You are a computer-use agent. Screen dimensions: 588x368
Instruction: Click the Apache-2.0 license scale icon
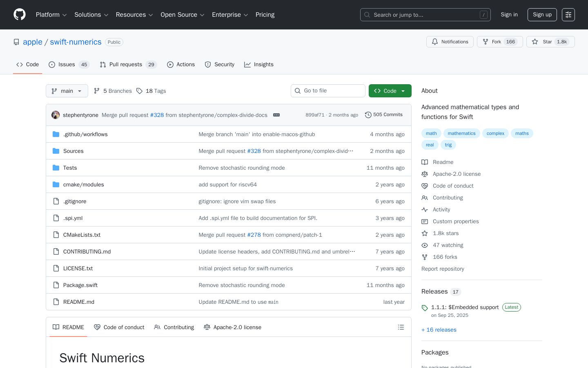(x=425, y=174)
